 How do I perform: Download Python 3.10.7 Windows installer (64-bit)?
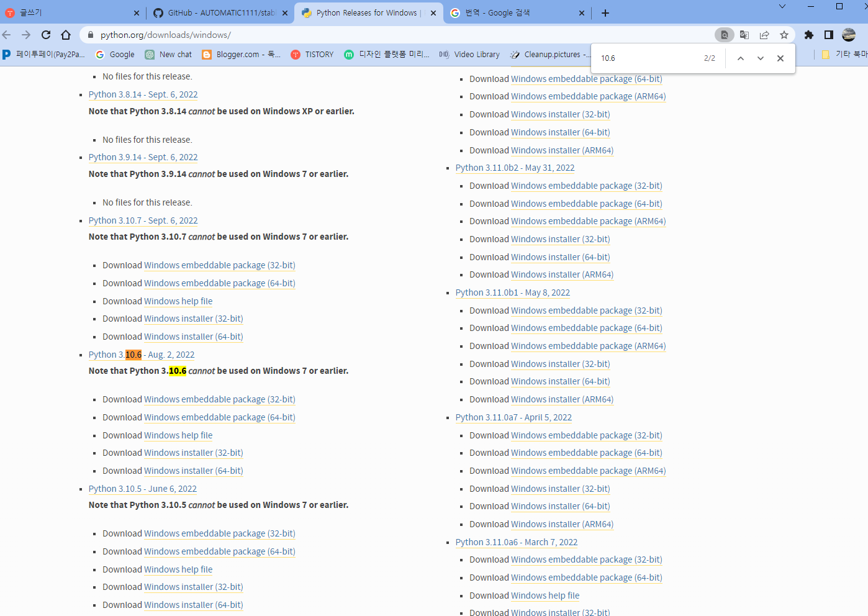[194, 337]
